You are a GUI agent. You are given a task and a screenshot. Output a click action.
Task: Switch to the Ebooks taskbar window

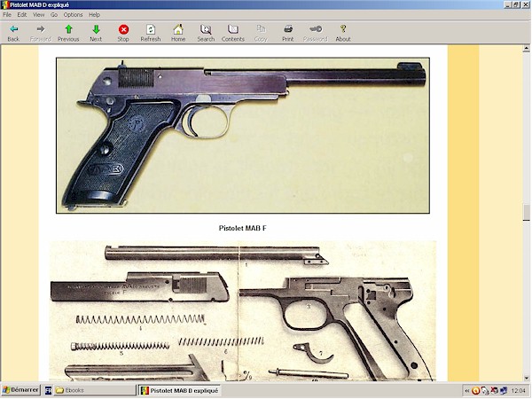tap(95, 390)
